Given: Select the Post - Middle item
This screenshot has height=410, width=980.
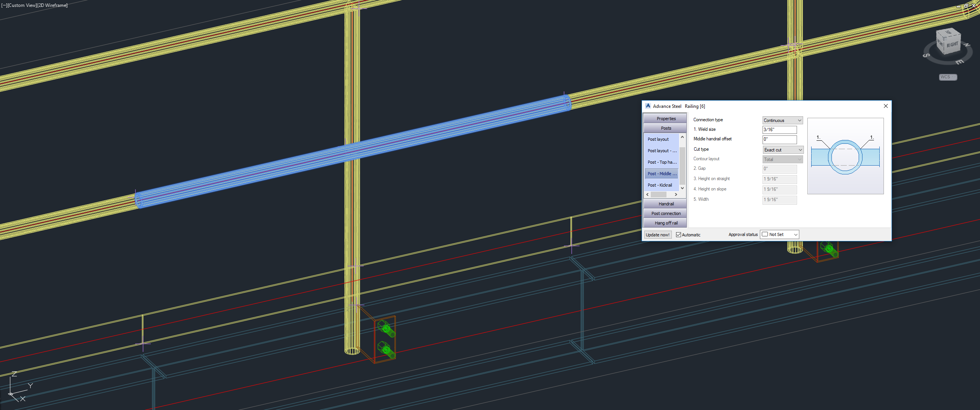Looking at the screenshot, I should click(x=662, y=174).
